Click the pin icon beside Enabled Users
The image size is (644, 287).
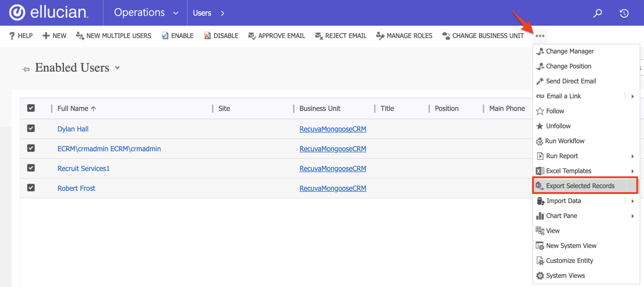click(26, 69)
